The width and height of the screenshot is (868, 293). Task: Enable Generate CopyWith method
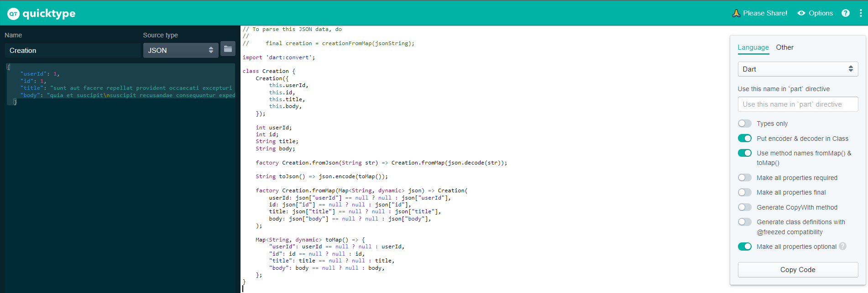coord(745,207)
